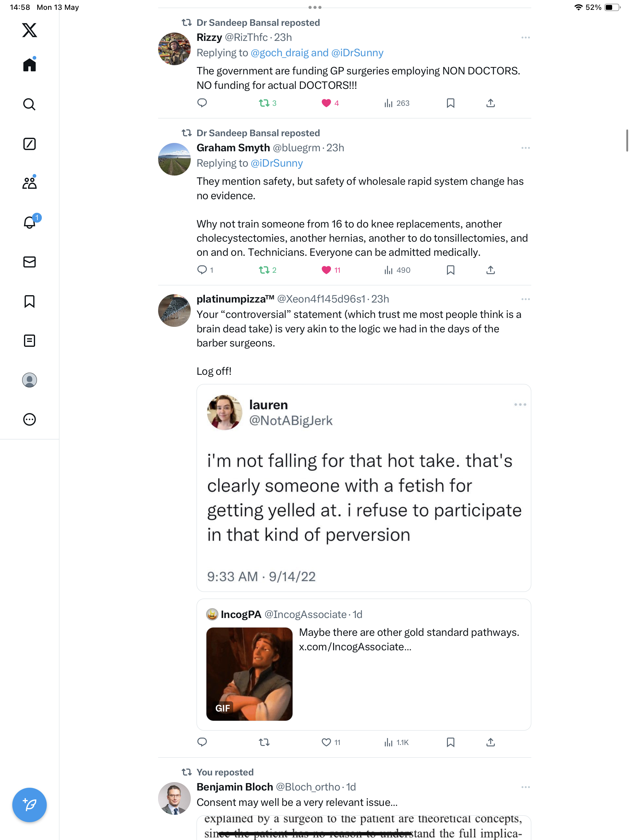The image size is (630, 840).
Task: Open @goch_draig mention link
Action: [279, 53]
